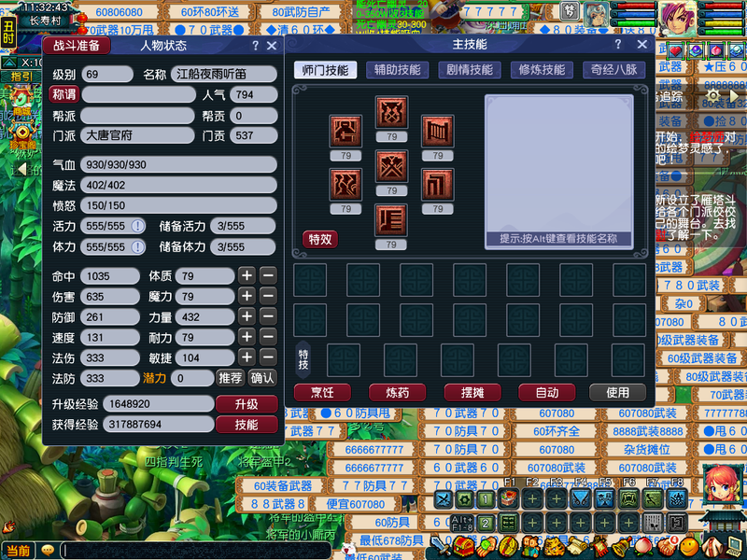This screenshot has height=560, width=747.
Task: Switch to the 师门技能 tab
Action: (325, 70)
